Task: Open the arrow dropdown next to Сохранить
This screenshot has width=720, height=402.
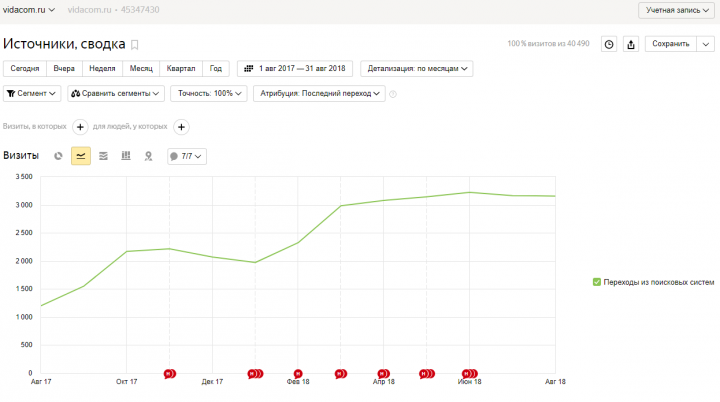Action: coord(706,44)
